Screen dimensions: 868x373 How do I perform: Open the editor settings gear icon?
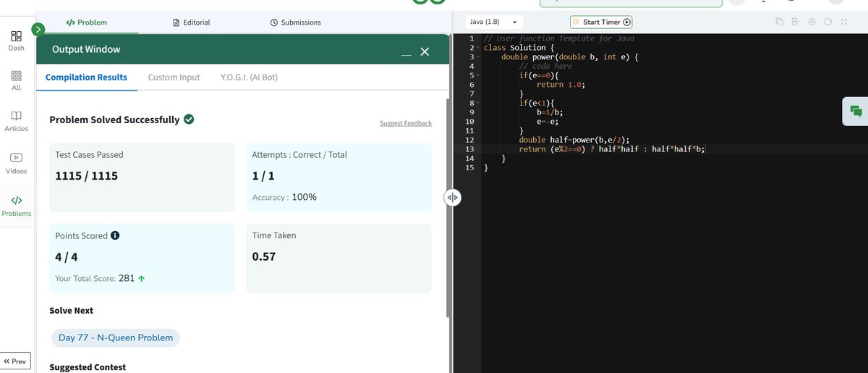pyautogui.click(x=812, y=22)
